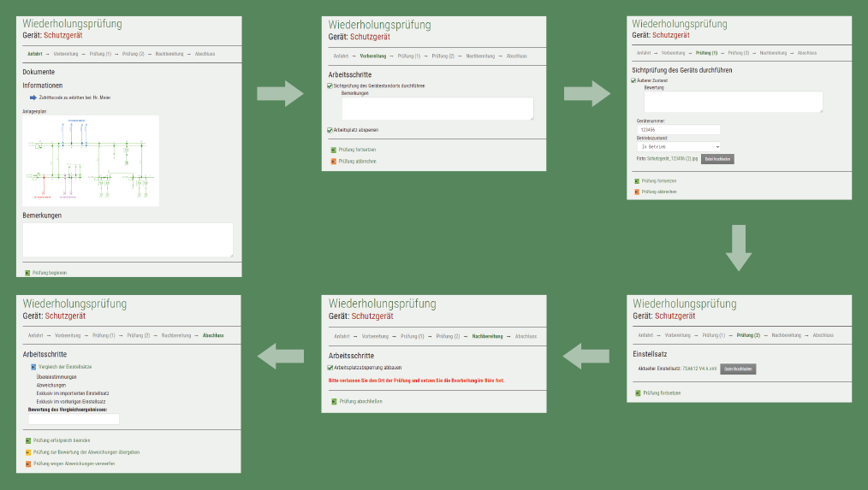The width and height of the screenshot is (868, 490).
Task: Click orange icon beside Prüfung wegen Abweichungen verwerfen
Action: [x=28, y=463]
